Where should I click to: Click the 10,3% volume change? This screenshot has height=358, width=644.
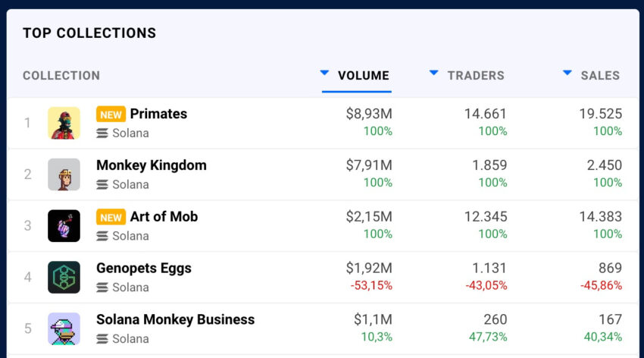[x=377, y=337]
